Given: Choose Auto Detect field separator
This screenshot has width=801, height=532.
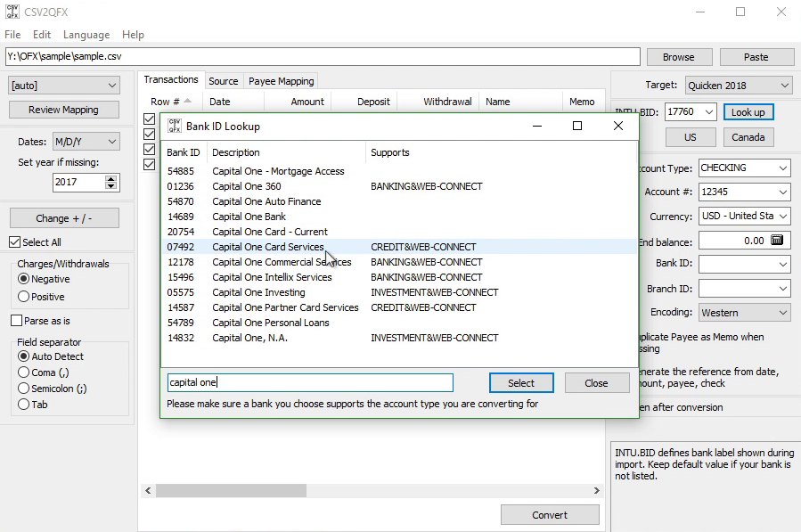Looking at the screenshot, I should 23,356.
